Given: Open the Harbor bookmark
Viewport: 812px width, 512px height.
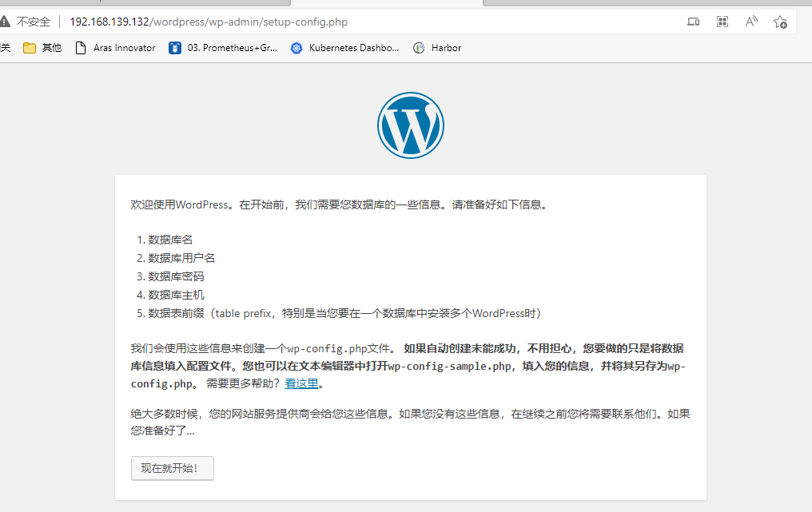Looking at the screenshot, I should pos(437,48).
